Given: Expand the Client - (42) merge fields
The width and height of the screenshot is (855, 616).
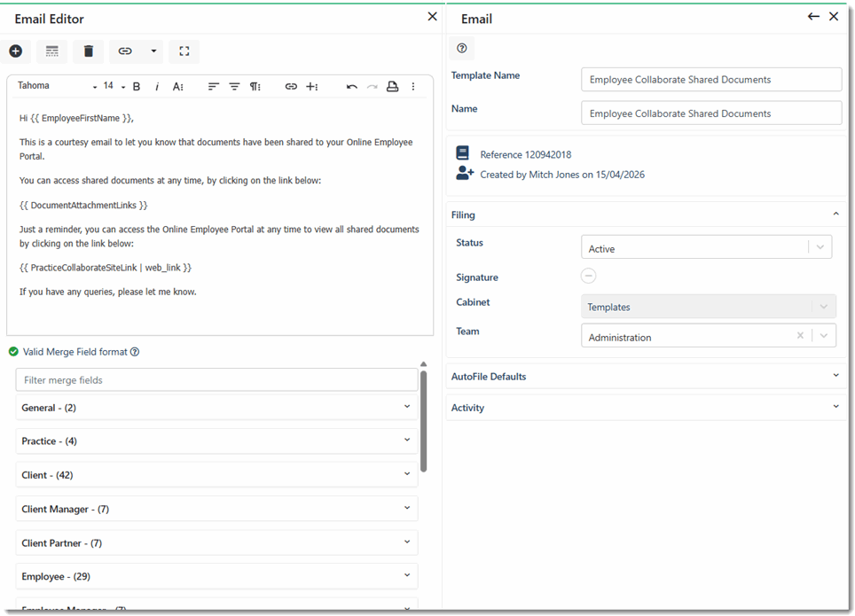Looking at the screenshot, I should 216,475.
